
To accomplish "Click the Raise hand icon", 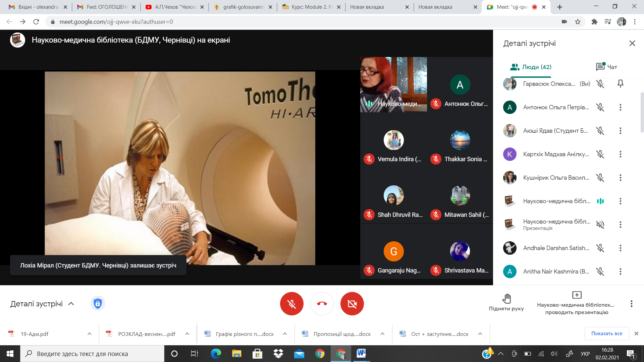I will click(506, 298).
